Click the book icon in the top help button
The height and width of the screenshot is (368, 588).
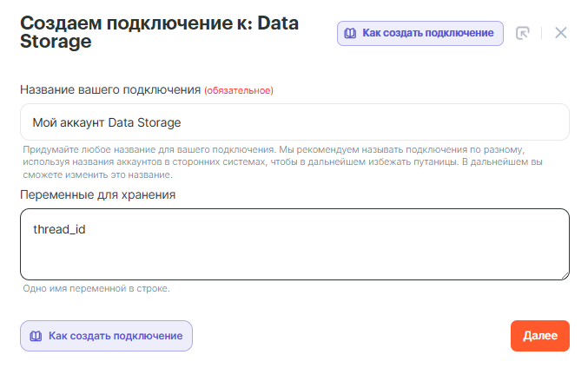[x=350, y=33]
